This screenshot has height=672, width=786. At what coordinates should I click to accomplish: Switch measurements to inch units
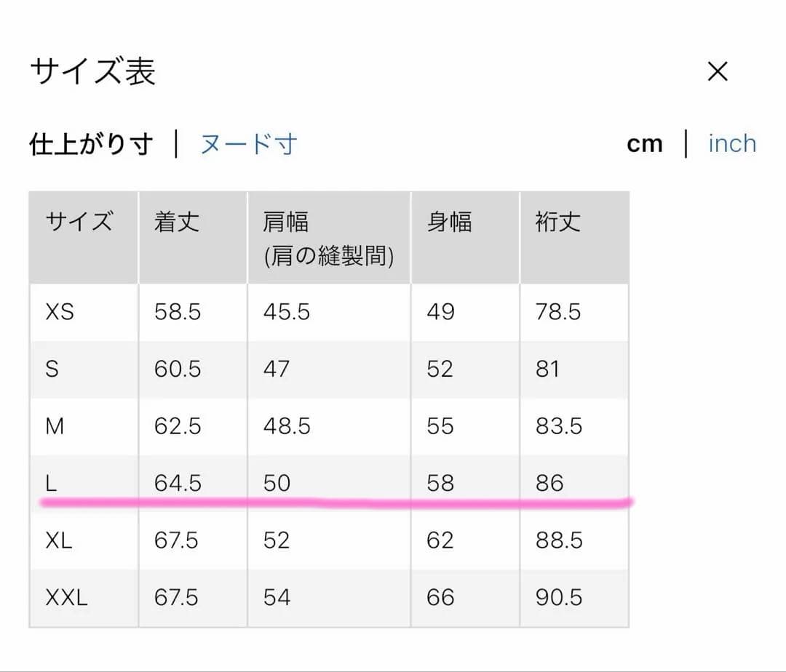(x=732, y=143)
